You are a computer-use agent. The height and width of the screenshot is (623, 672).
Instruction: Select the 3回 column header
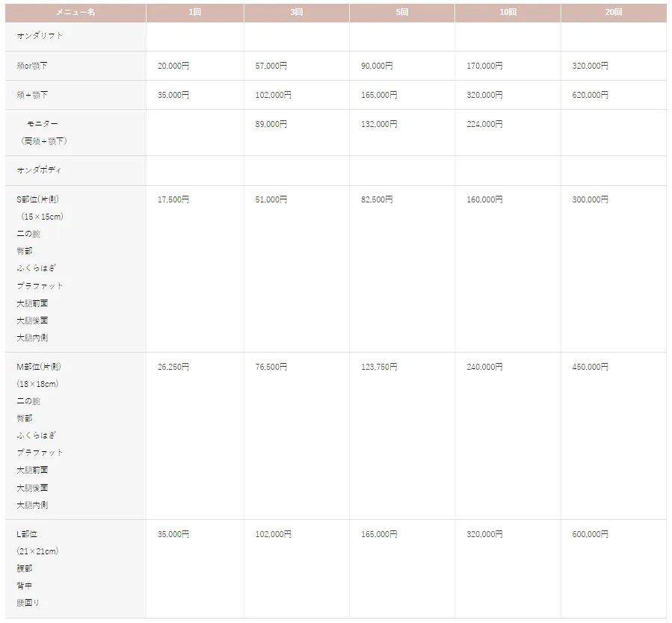(297, 12)
